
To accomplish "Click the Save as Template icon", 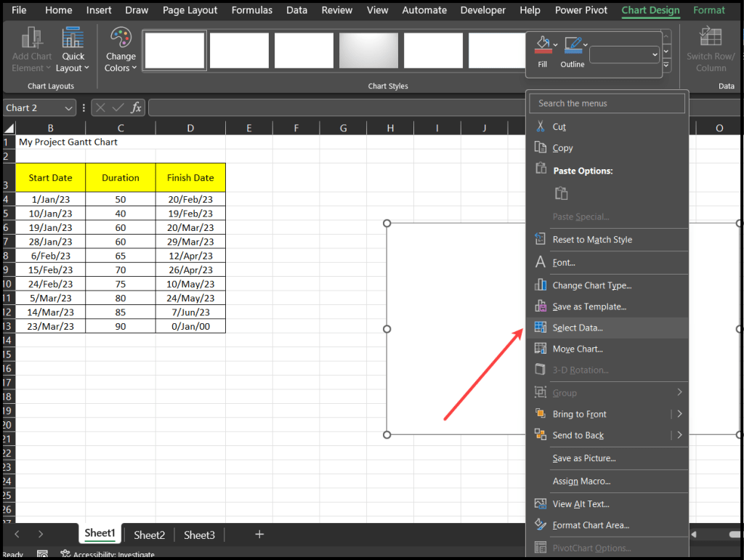I will [x=540, y=306].
